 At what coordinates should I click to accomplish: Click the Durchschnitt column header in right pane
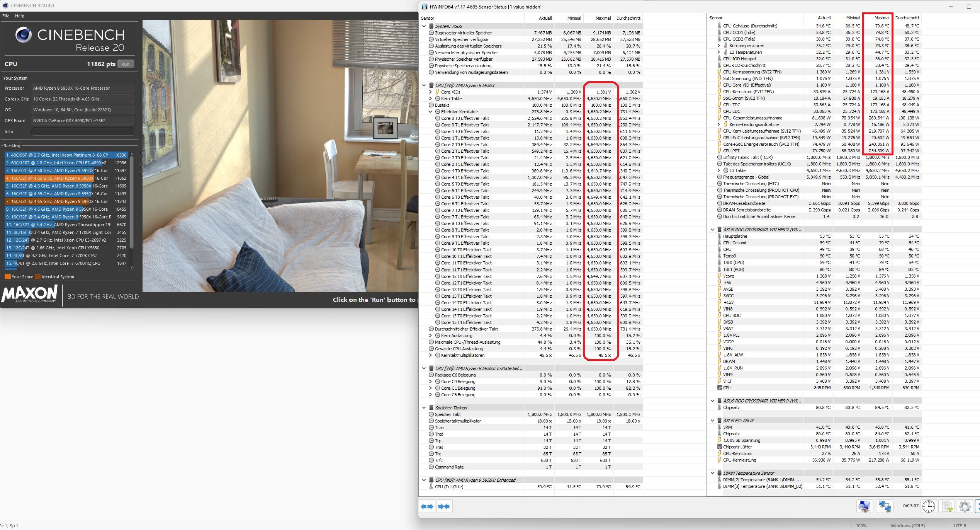click(x=907, y=18)
